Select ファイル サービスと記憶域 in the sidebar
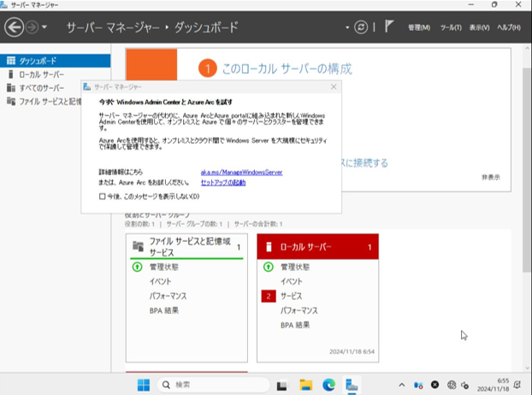 pos(41,102)
